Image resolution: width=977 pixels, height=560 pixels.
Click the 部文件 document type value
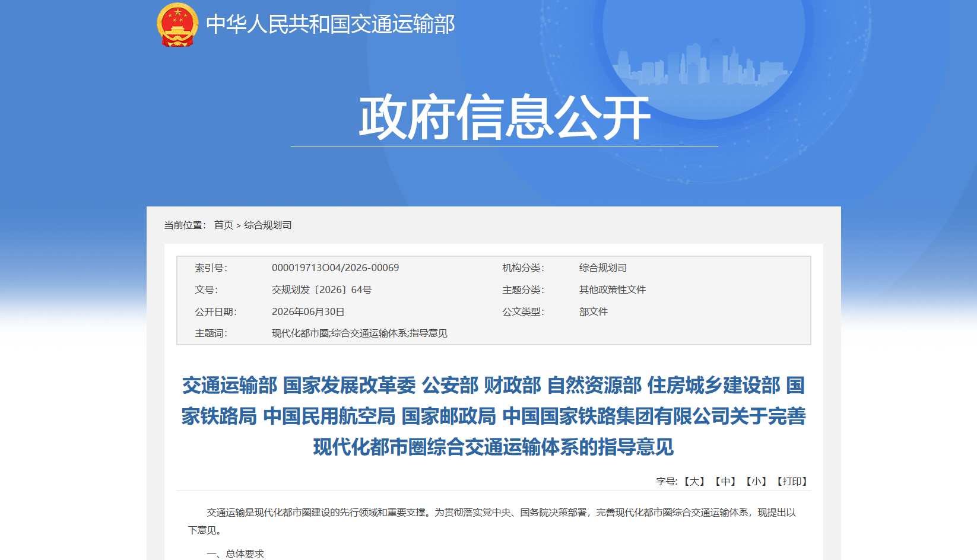pyautogui.click(x=594, y=311)
